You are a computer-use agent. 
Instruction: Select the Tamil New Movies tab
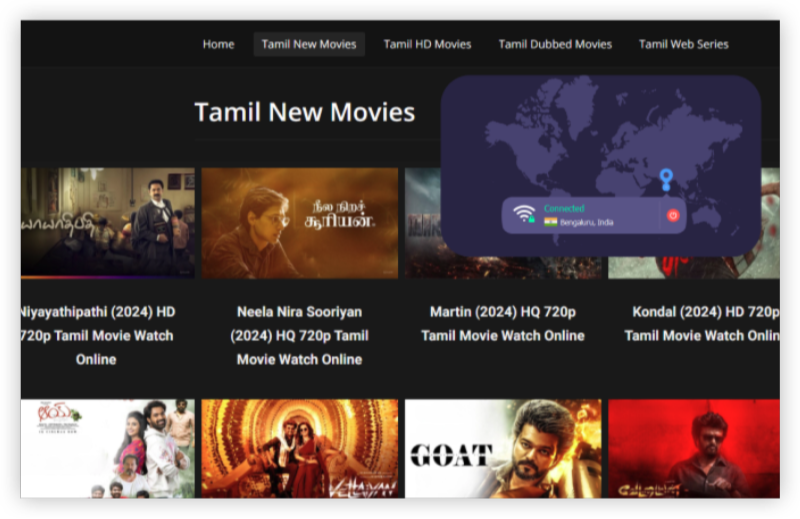click(x=309, y=44)
